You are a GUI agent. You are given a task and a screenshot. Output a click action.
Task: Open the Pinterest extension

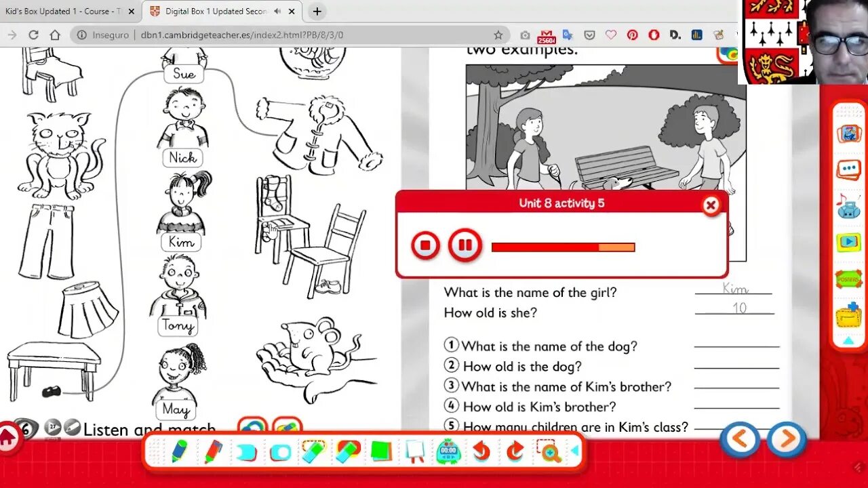click(x=632, y=35)
